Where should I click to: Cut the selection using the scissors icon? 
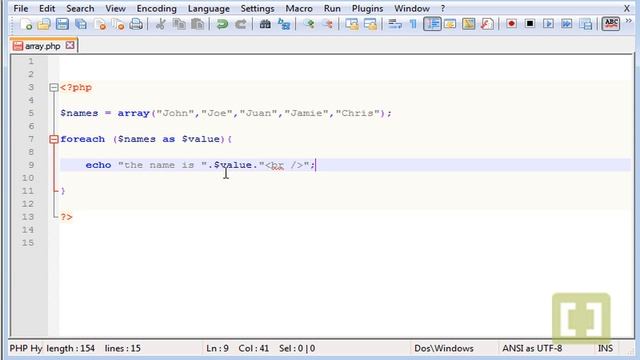point(160,24)
